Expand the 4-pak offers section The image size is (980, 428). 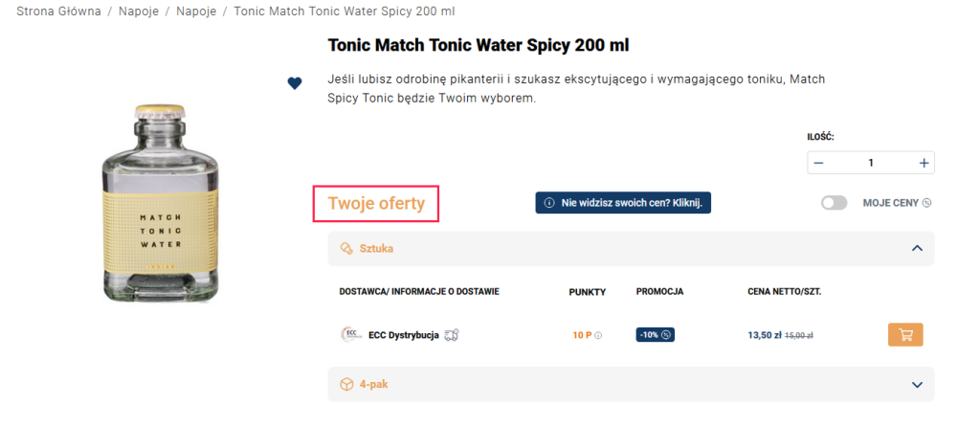point(917,384)
